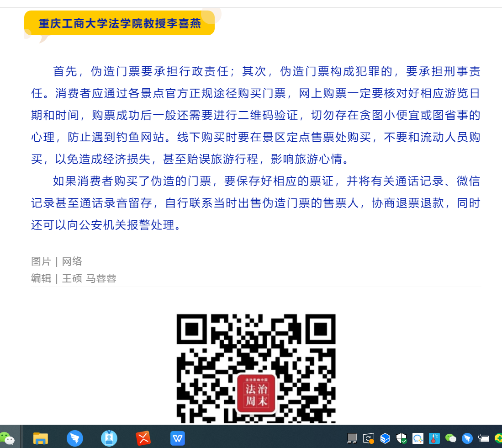Click the green plus tray icon

coord(498,439)
